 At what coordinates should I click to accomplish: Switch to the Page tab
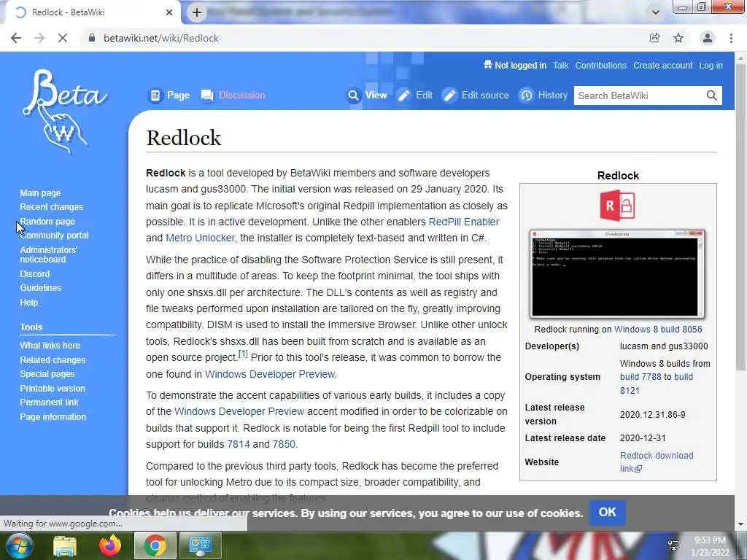pyautogui.click(x=169, y=96)
